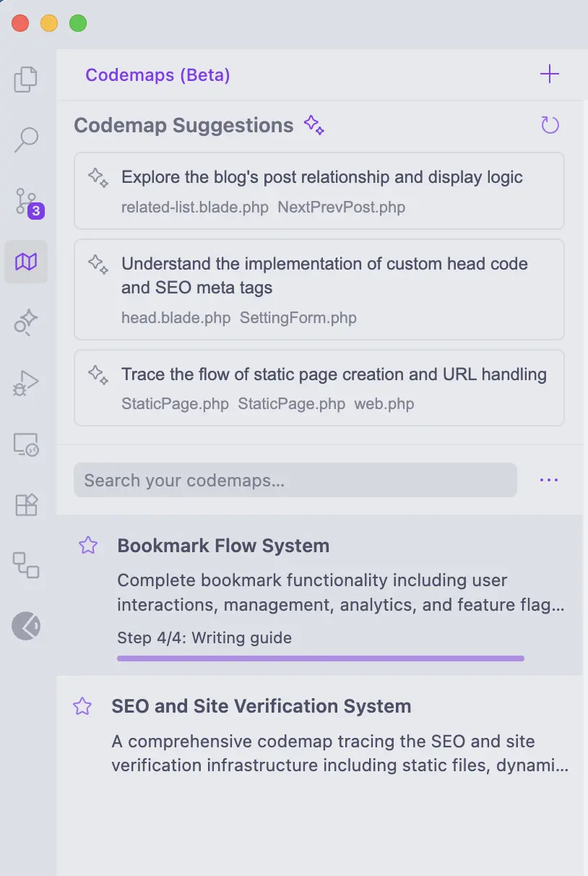Open the Search panel icon
Screen dimensions: 588x876
click(x=26, y=139)
